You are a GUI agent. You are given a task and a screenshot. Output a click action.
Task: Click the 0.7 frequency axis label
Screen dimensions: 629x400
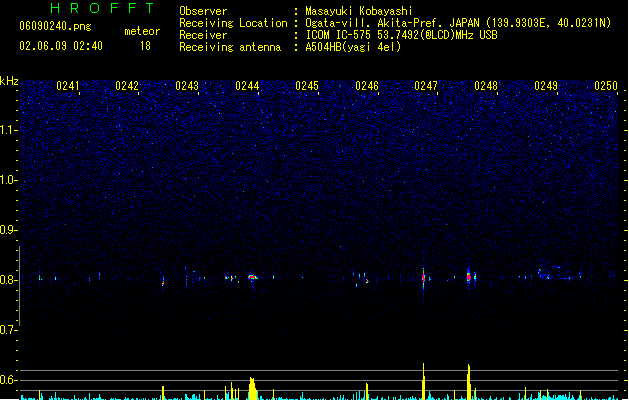click(8, 330)
